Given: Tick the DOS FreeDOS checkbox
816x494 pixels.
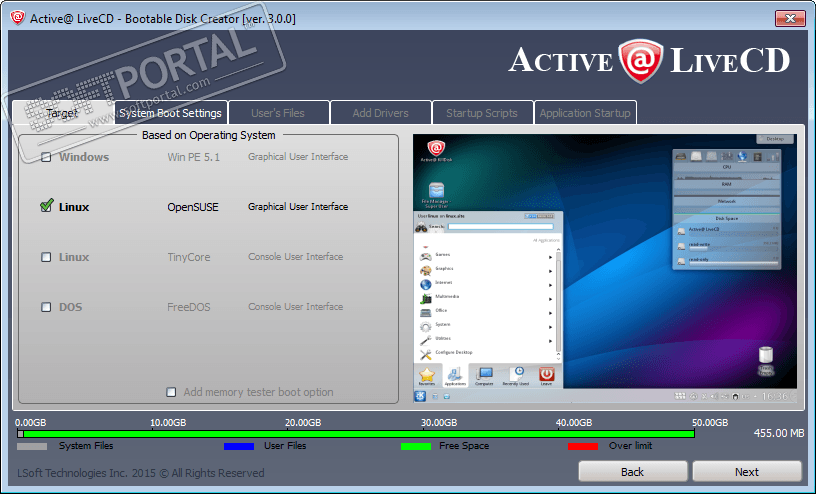Looking at the screenshot, I should point(46,307).
